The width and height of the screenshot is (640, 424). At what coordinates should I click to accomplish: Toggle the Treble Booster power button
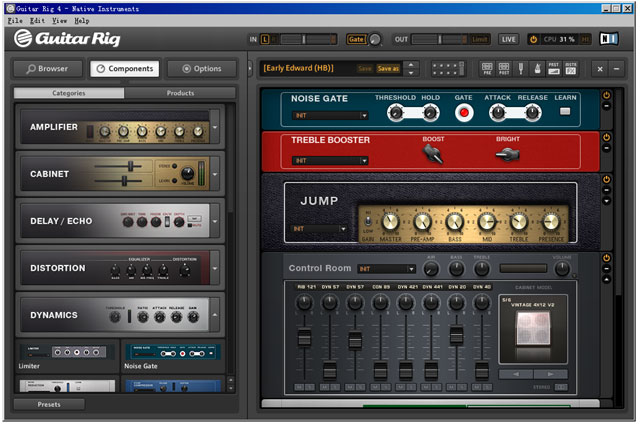[607, 137]
